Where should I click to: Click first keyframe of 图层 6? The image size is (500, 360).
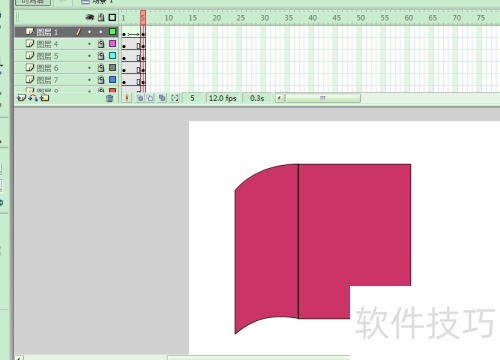pos(124,70)
